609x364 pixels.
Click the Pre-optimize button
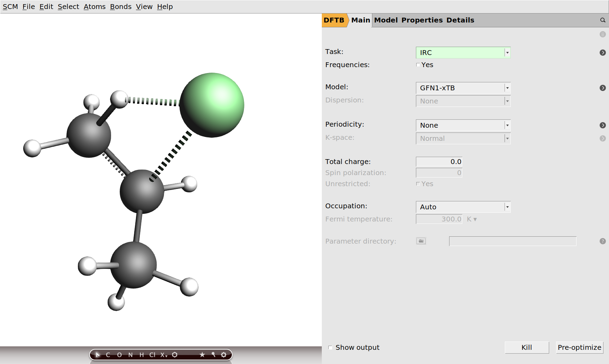point(579,347)
